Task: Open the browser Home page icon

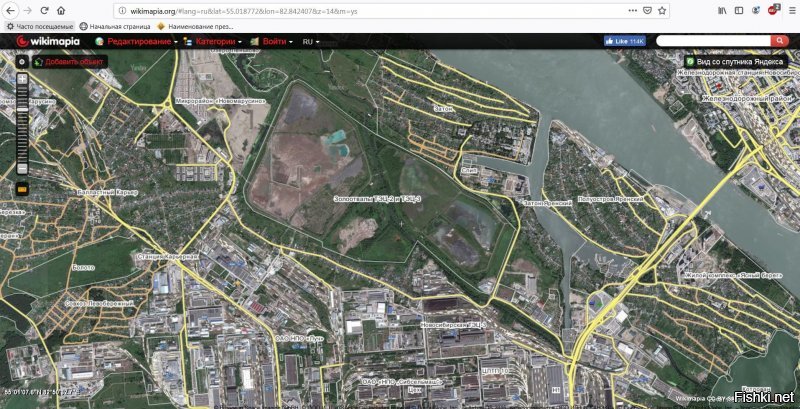Action: [61, 10]
